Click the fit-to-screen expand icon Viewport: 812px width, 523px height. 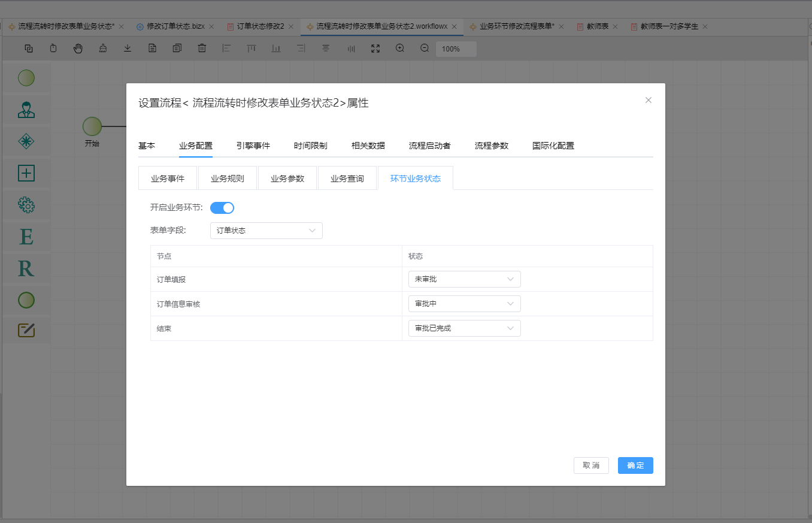click(375, 49)
